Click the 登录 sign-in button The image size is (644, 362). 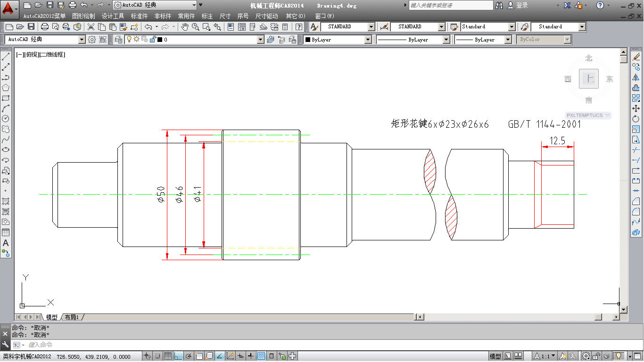tap(518, 5)
